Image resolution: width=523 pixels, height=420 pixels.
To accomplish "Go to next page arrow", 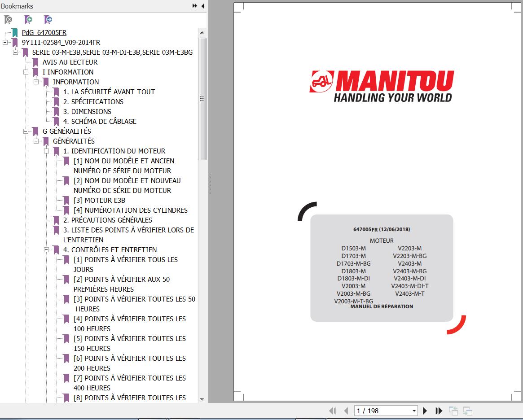I will (425, 411).
